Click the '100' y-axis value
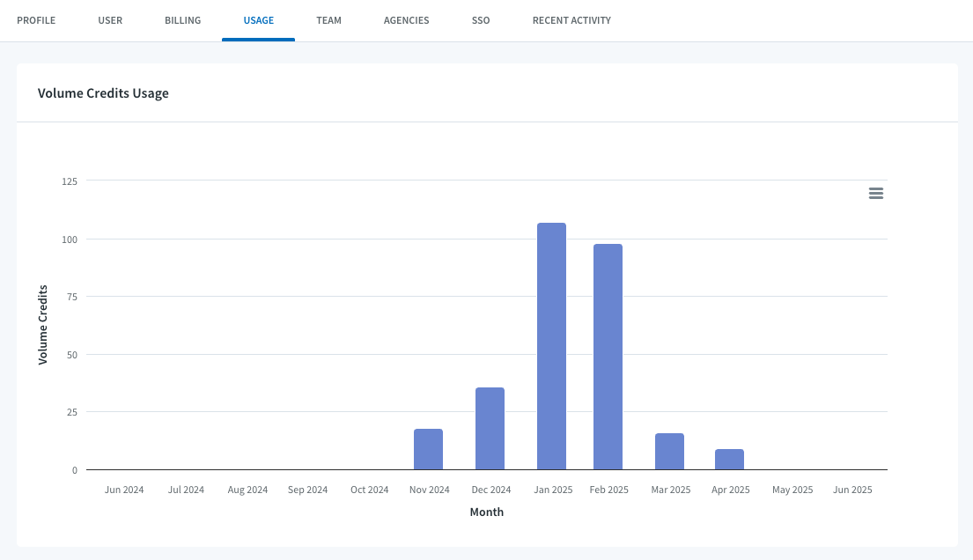Screen dimensions: 973x560 70,239
